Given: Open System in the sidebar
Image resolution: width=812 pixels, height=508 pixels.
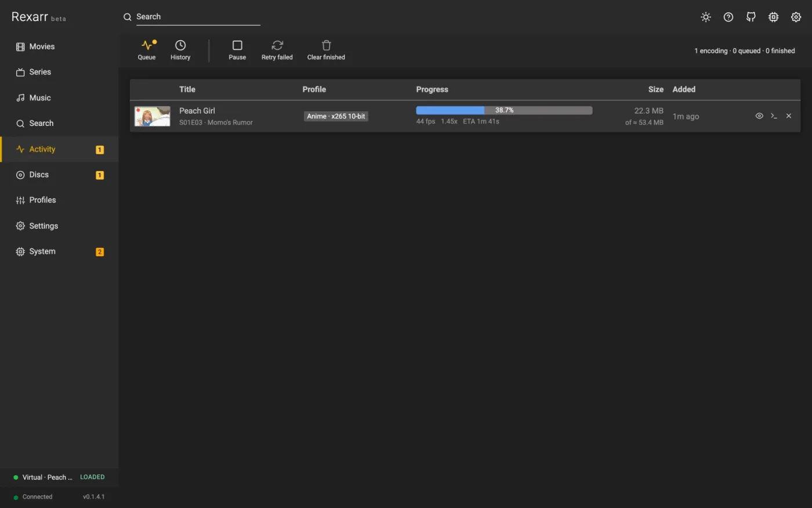Looking at the screenshot, I should click(59, 251).
